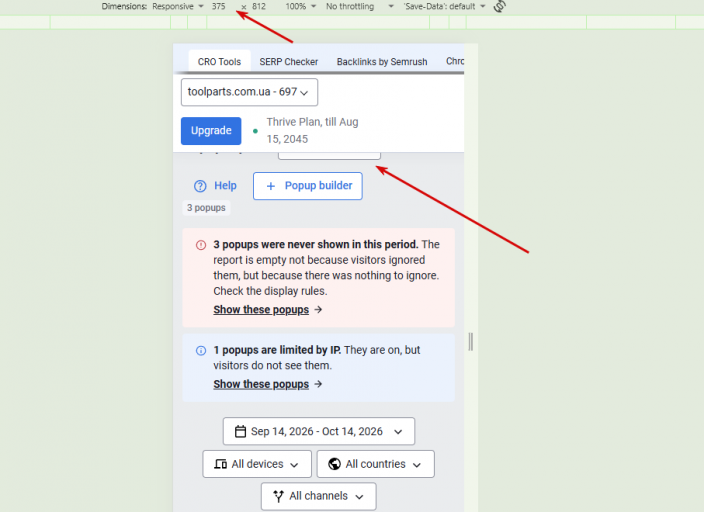
Task: Click the 3 popups were never shown heading
Action: [x=316, y=245]
